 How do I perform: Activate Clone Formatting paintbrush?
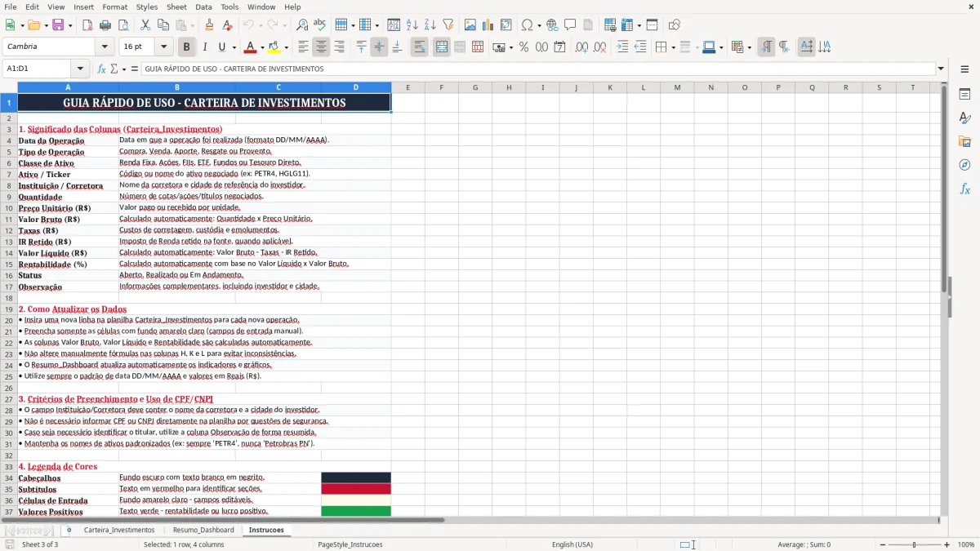209,25
